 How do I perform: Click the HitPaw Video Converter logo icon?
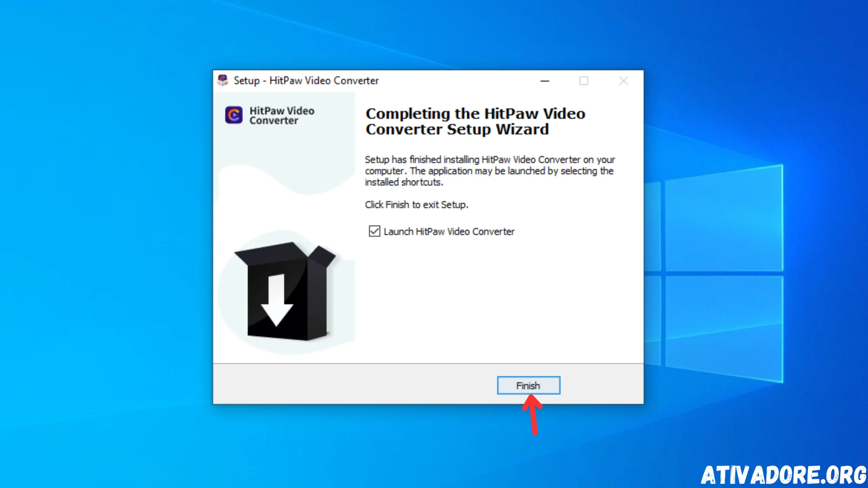234,115
